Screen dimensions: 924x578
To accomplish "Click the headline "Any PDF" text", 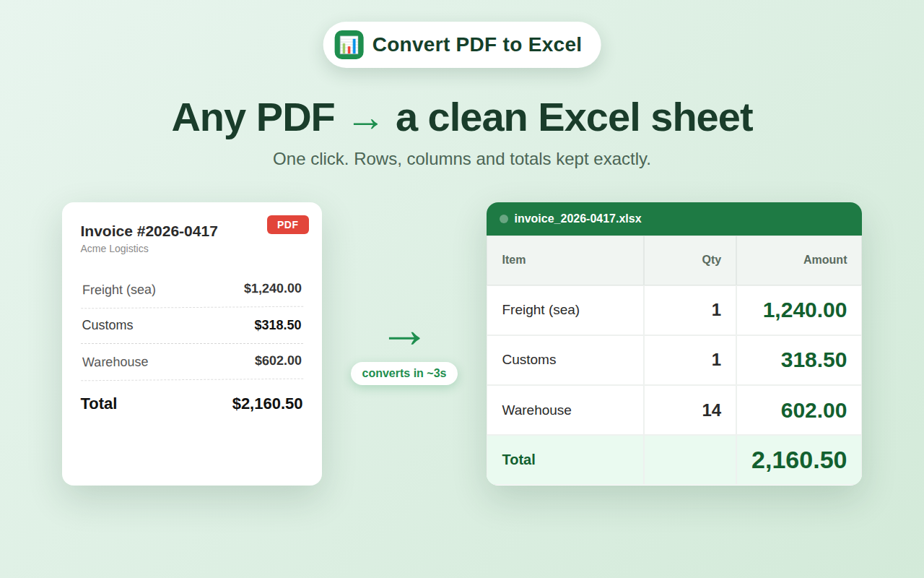I will point(253,117).
